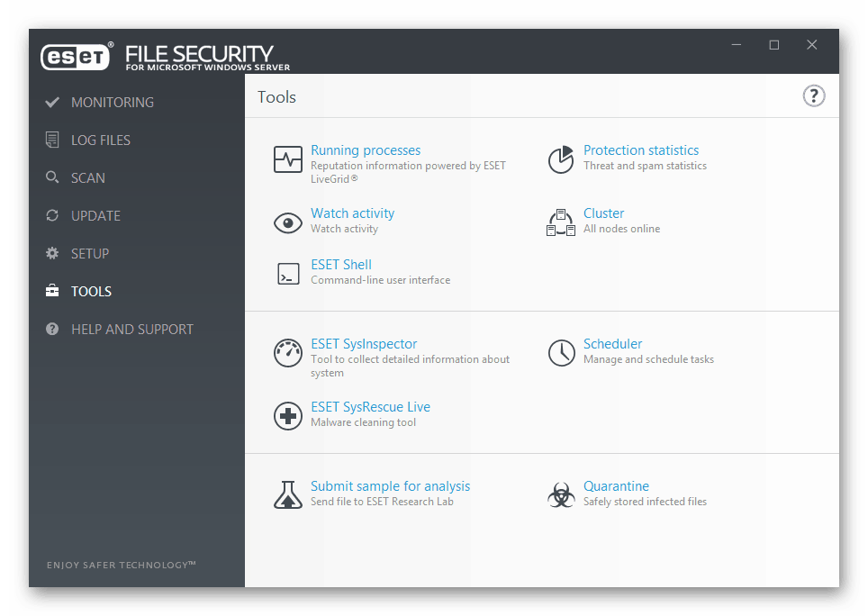Click the ESET SysRescue Live cross icon

pos(288,416)
